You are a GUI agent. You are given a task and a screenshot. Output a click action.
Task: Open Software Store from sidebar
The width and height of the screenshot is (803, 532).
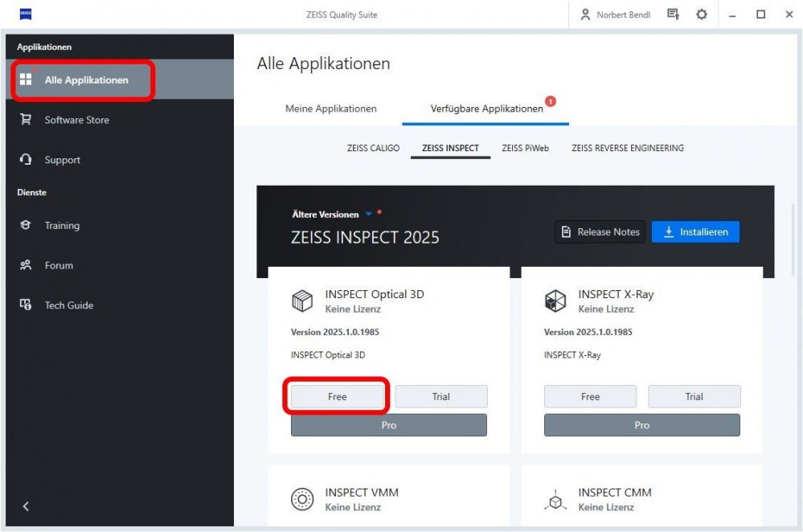pyautogui.click(x=120, y=120)
